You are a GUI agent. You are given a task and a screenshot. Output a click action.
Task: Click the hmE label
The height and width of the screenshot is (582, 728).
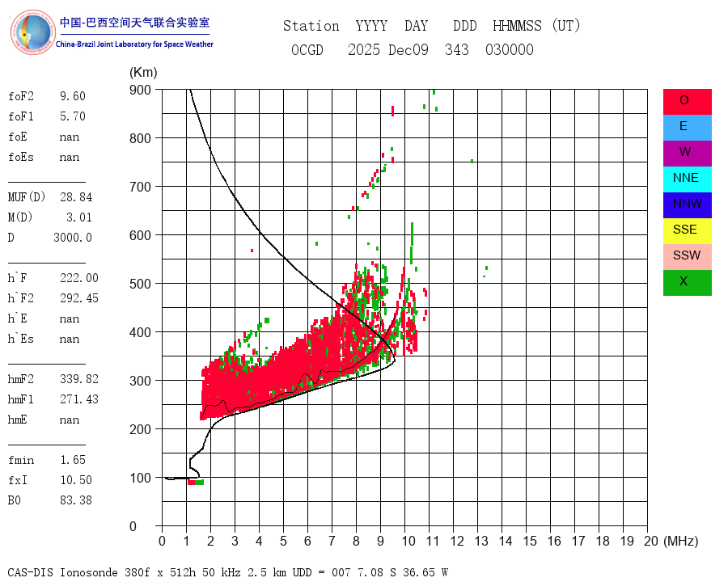click(x=17, y=420)
